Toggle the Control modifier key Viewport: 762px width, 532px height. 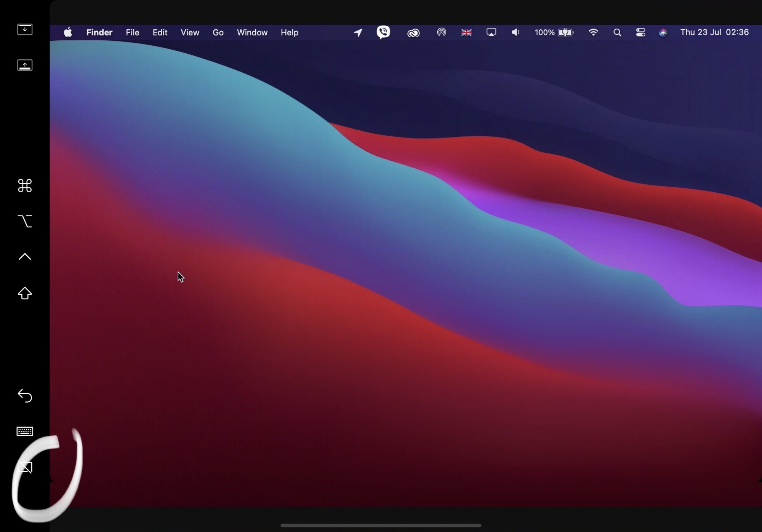click(x=25, y=257)
